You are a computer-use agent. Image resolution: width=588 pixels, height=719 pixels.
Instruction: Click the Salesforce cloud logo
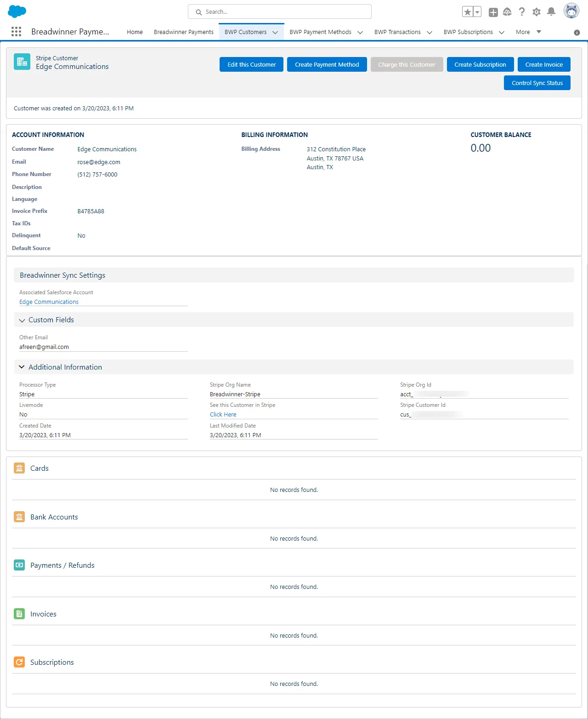tap(17, 11)
